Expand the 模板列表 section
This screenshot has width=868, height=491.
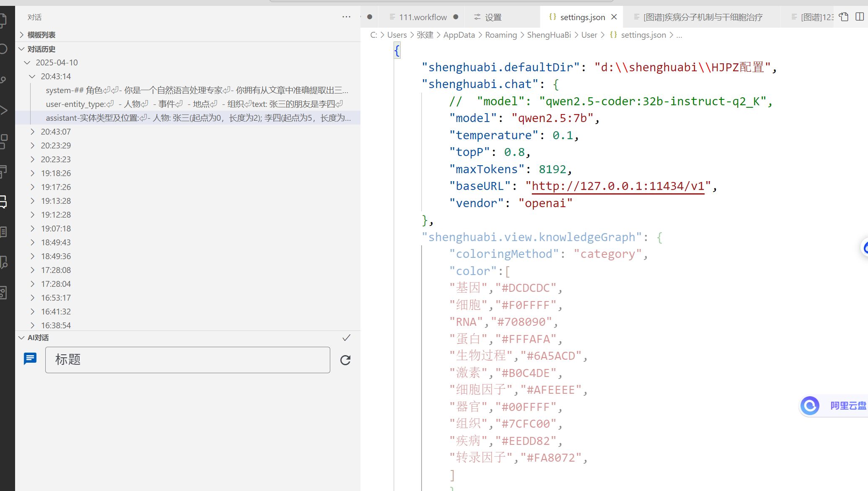41,35
